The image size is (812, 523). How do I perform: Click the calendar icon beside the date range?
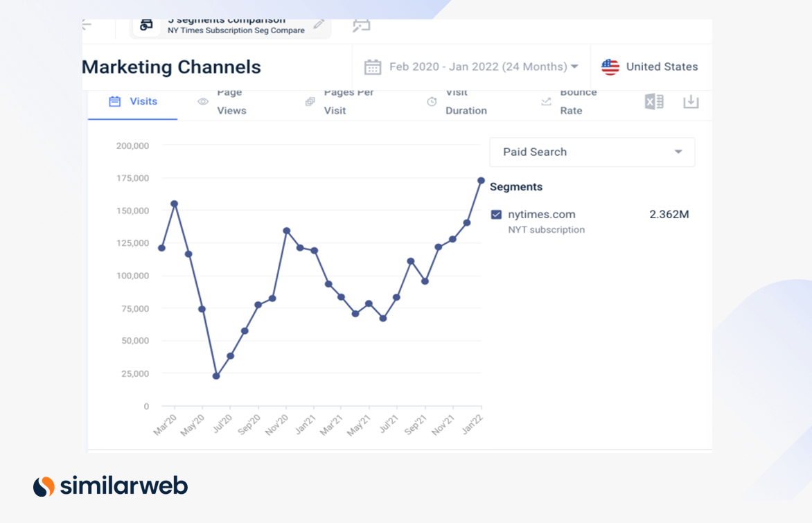[372, 67]
